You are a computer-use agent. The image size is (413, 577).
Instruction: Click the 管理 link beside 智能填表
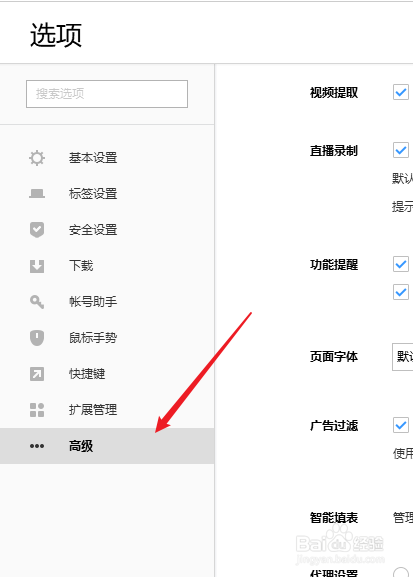403,517
